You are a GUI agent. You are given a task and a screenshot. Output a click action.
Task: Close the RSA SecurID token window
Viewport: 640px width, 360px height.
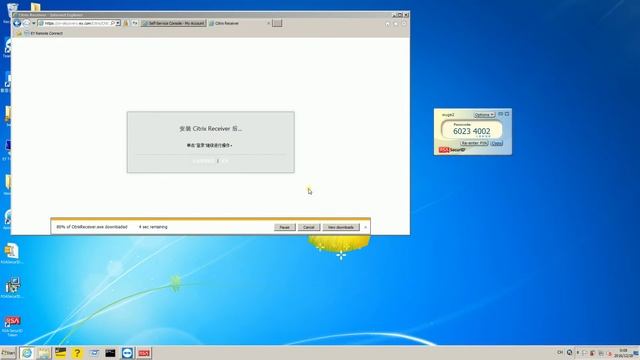tap(507, 114)
